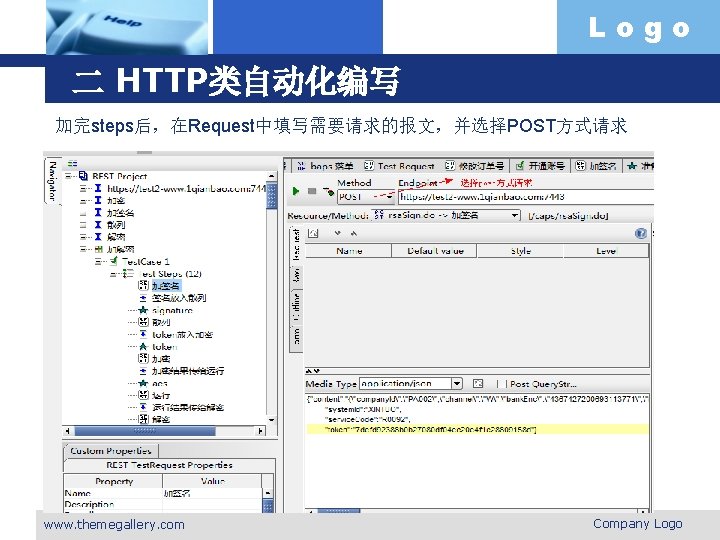Click the www.themegallery.com footer link
The width and height of the screenshot is (720, 540).
[114, 524]
